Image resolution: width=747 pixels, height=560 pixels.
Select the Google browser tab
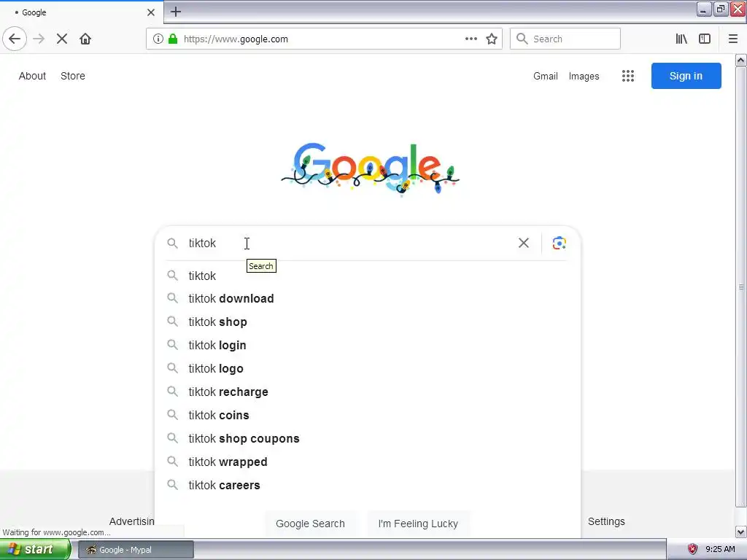81,12
